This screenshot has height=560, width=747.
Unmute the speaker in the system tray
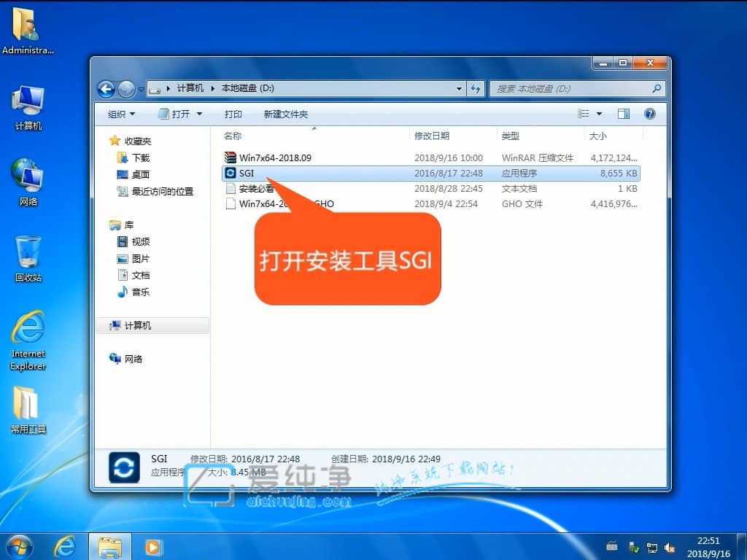[x=670, y=546]
